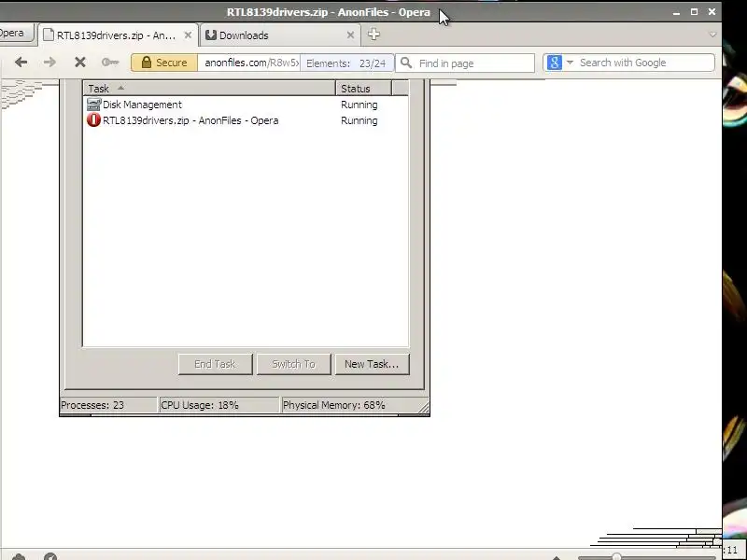Select the RTL8139drivers.zip Opera task row
The image size is (747, 560).
[246, 120]
